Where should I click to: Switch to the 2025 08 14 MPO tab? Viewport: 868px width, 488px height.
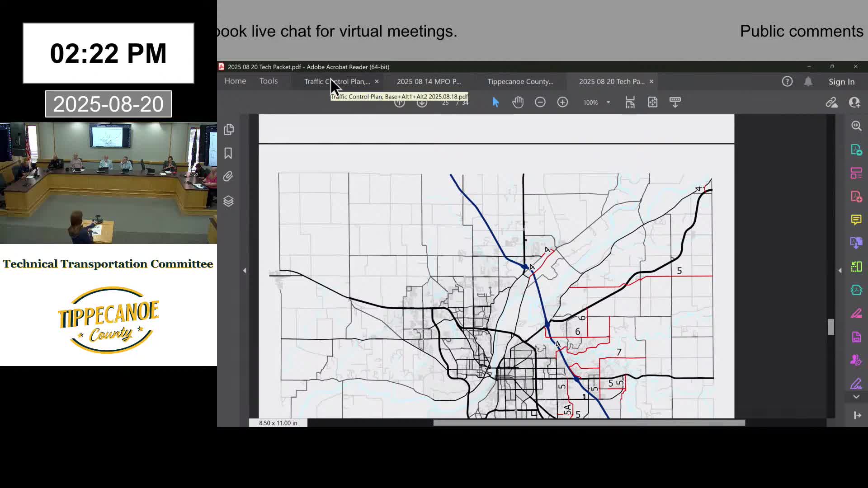tap(429, 82)
